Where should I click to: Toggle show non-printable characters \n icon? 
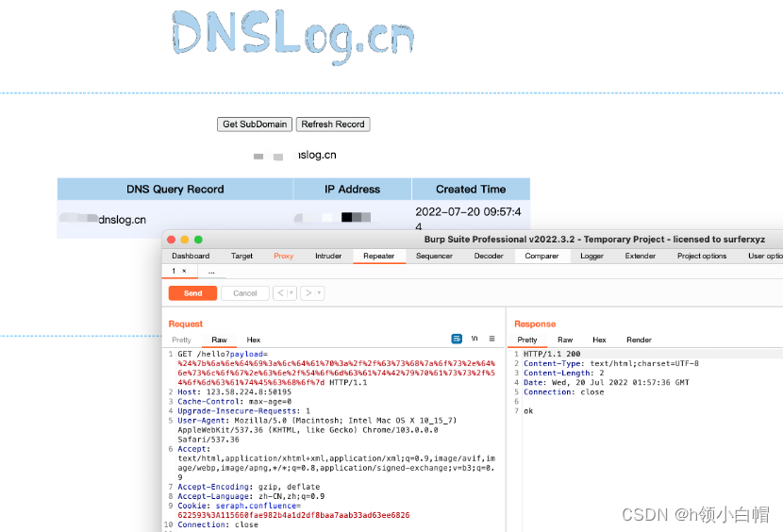click(475, 339)
